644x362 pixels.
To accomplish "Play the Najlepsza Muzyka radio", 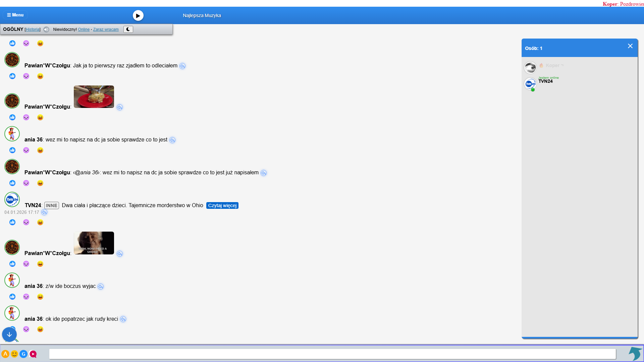I will pyautogui.click(x=138, y=15).
